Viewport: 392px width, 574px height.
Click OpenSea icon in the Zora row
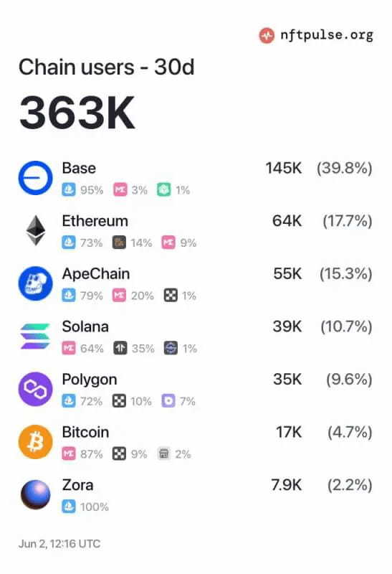(x=69, y=507)
